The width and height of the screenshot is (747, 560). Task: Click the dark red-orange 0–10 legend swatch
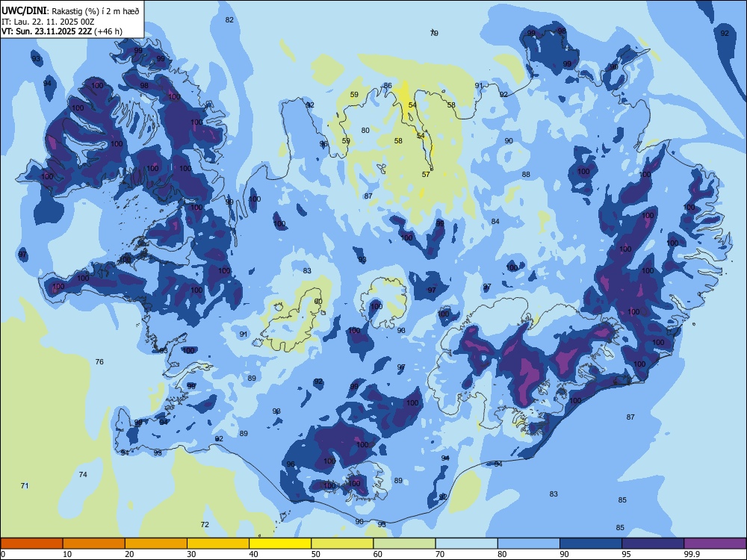click(x=31, y=544)
